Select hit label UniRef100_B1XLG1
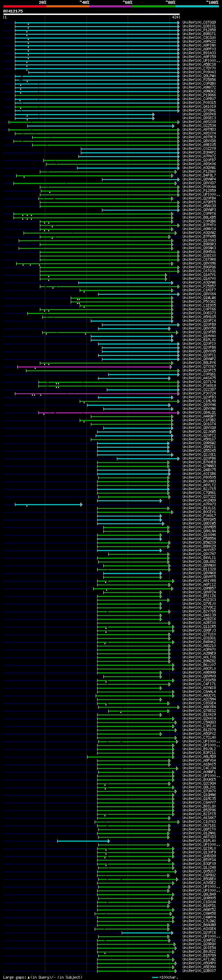The width and height of the screenshot is (222, 980). click(x=199, y=508)
